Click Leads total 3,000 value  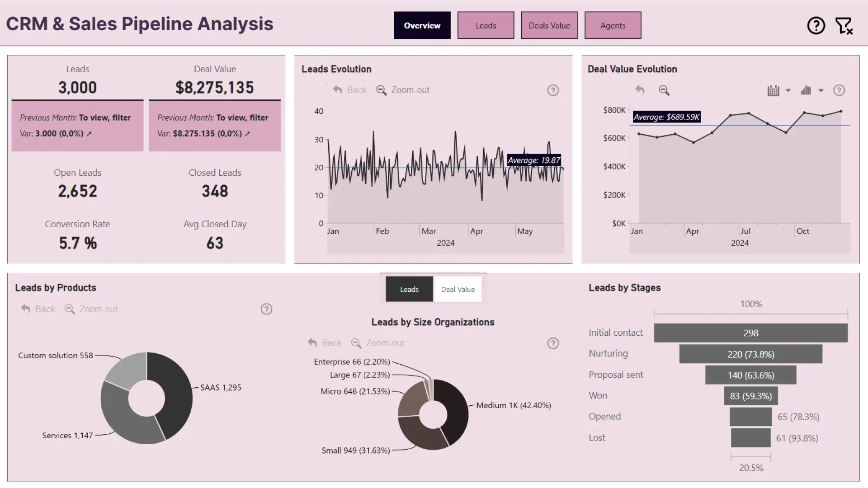pyautogui.click(x=77, y=88)
